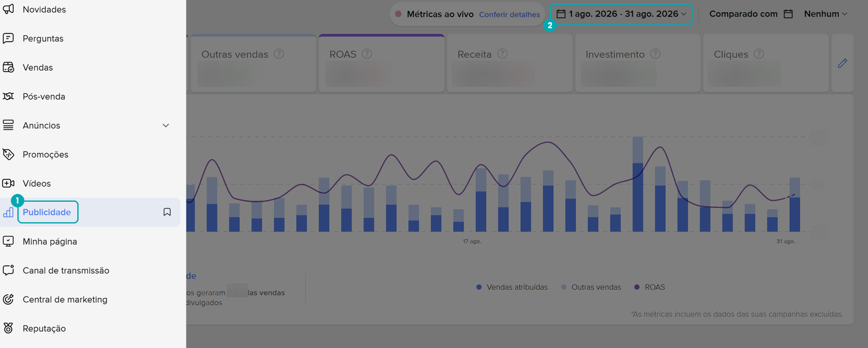Click the pencil edit metrics icon

click(843, 63)
